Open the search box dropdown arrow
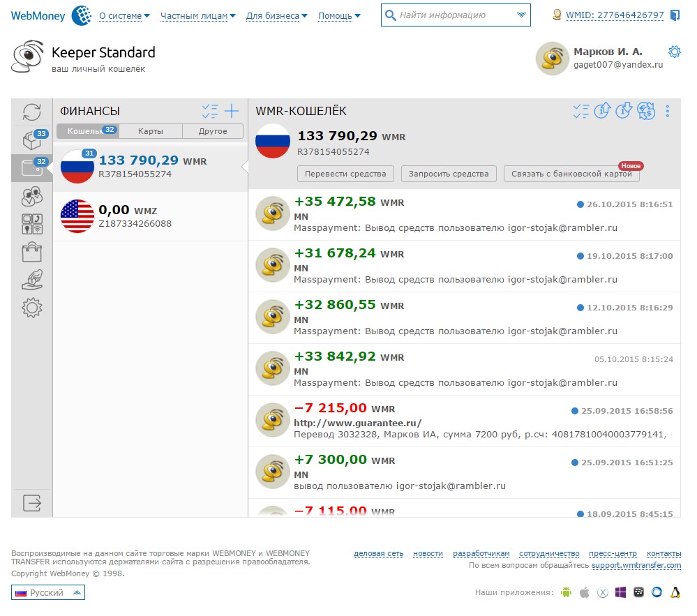This screenshot has width=697, height=616. pyautogui.click(x=521, y=15)
